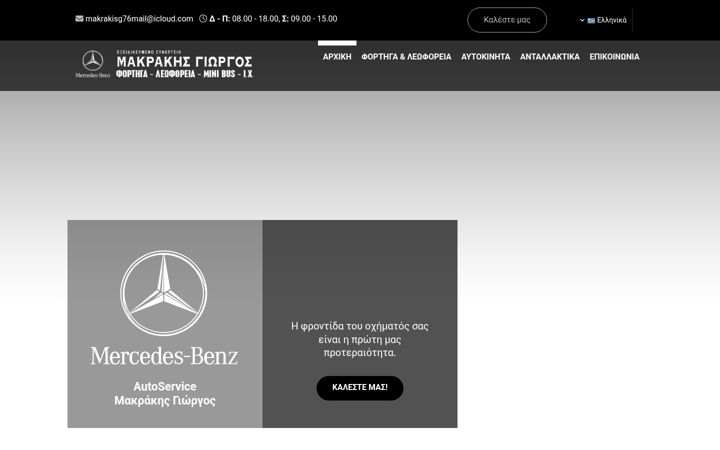Click the opening hours text Δ - Π: 08.00 - 18.00
Viewport: 720px width, 450px height.
tap(244, 19)
